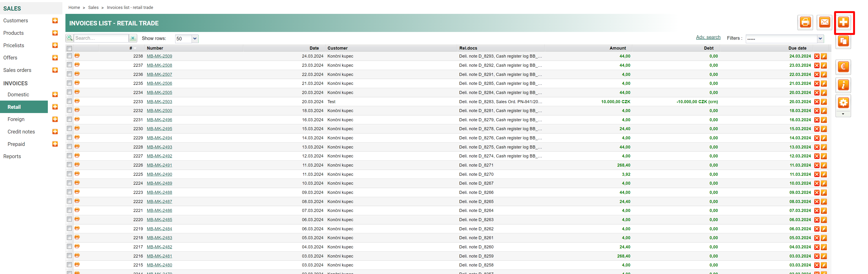Check the box for invoice MB-MK-2503
Screen dimensions: 868x274
click(x=69, y=101)
